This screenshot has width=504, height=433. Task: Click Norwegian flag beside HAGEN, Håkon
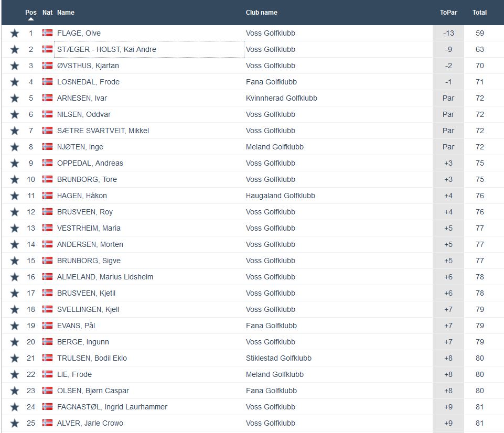coord(48,196)
